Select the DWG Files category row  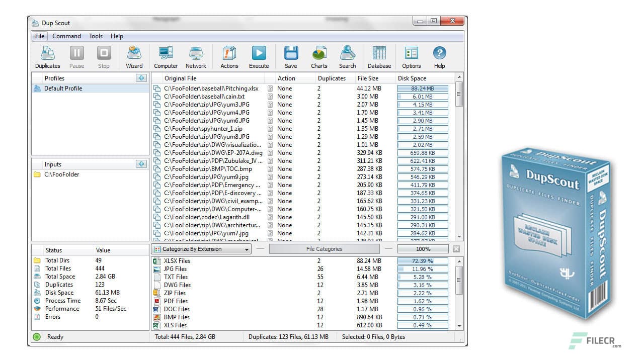303,285
